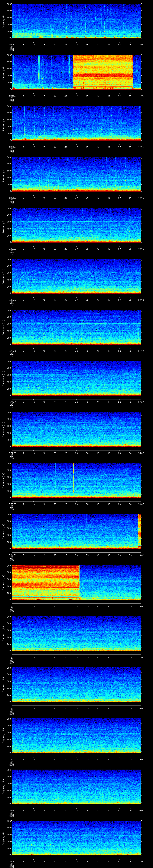Click the spectrogram panel starting at 15:30:00
153x868 pixels.
pos(76,838)
